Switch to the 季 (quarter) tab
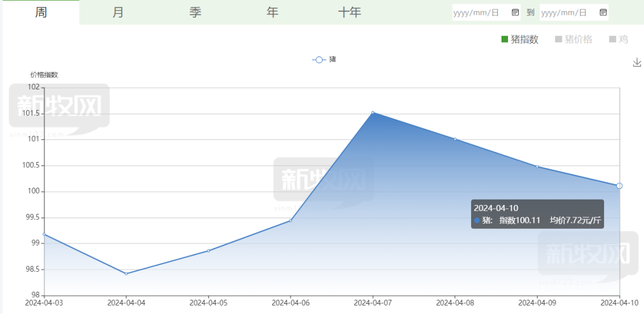The width and height of the screenshot is (644, 314). click(x=195, y=13)
